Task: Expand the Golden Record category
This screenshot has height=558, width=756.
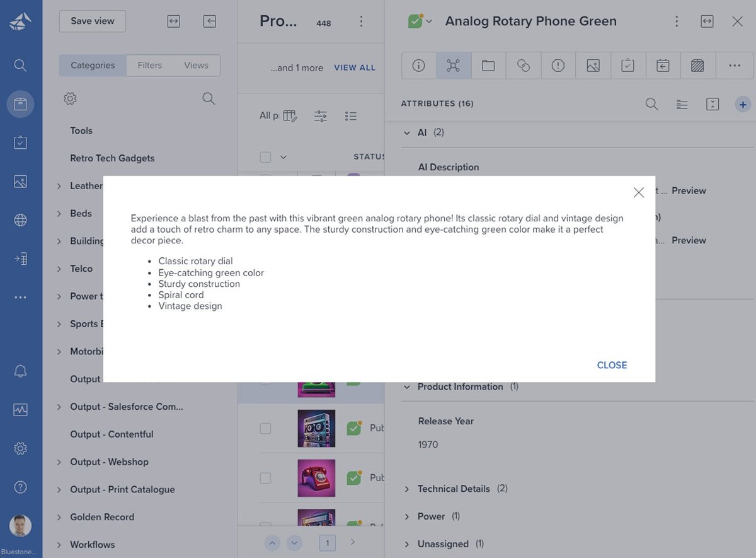Action: pos(59,517)
